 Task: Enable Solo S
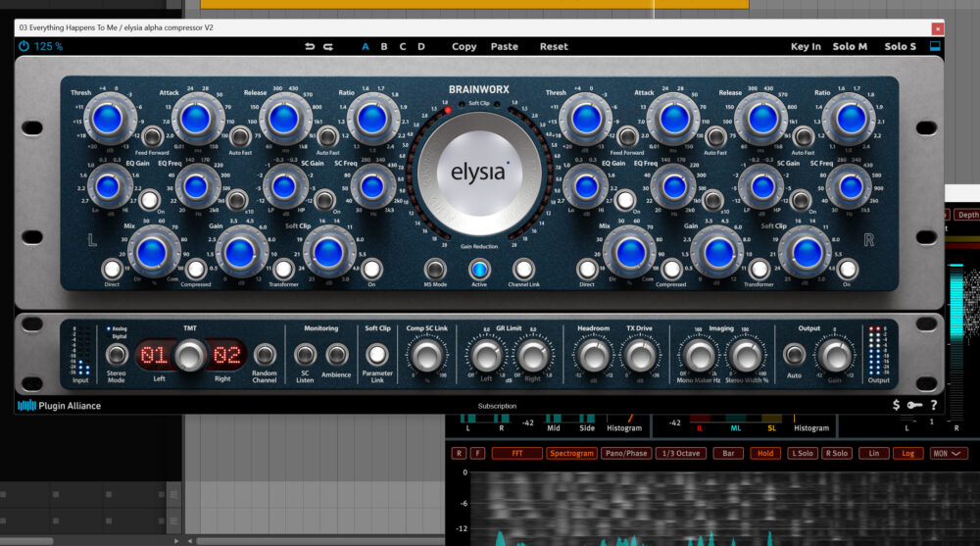[x=900, y=46]
